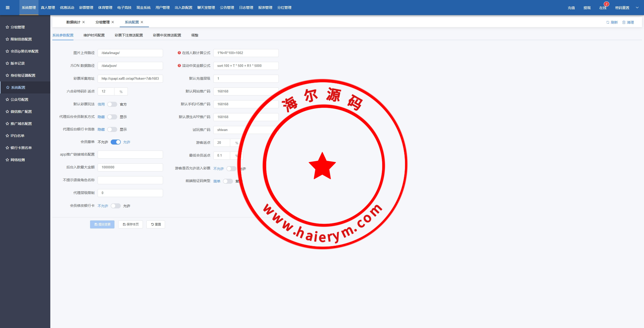Viewport: 644px width, 328px height.
Task: Click the 后台入款最大金额 input field
Action: pyautogui.click(x=130, y=167)
